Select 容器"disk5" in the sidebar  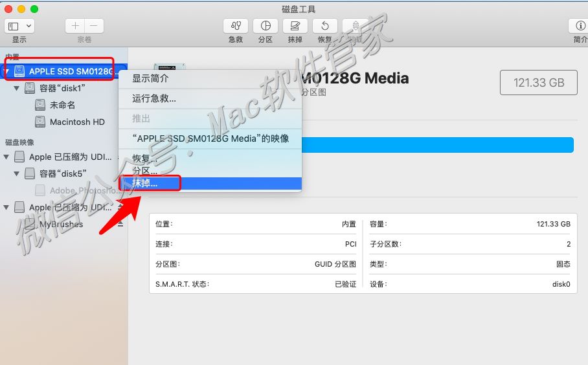coord(63,174)
